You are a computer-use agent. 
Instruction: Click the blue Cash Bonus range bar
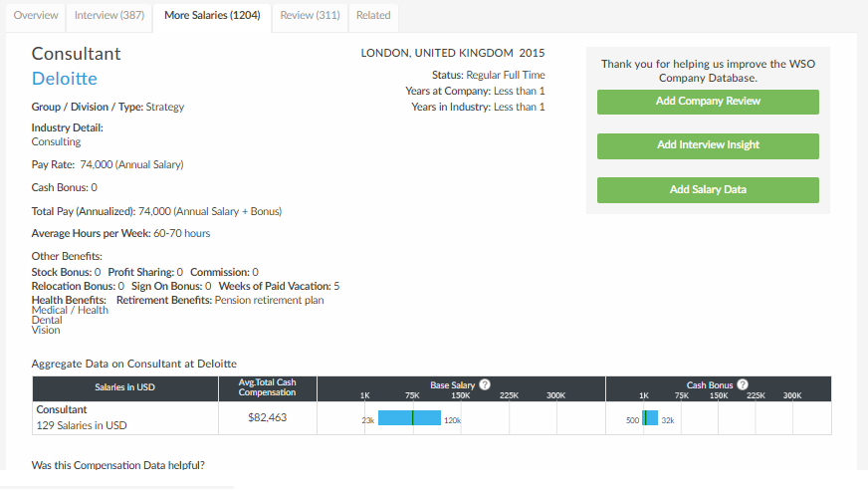[x=650, y=418]
